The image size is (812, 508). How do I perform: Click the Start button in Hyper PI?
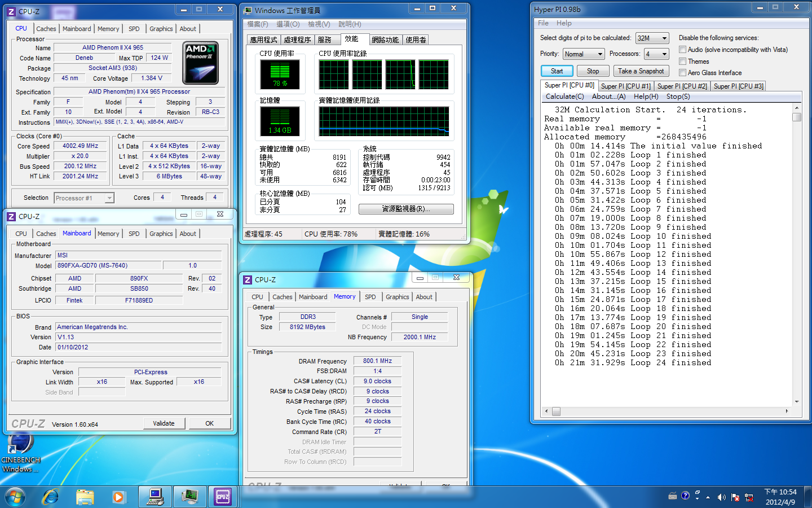pyautogui.click(x=557, y=71)
